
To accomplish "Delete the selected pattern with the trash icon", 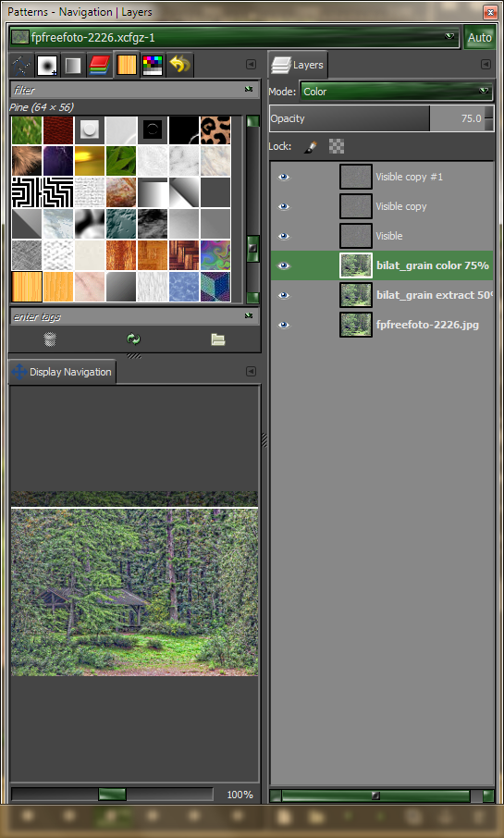I will pos(50,339).
